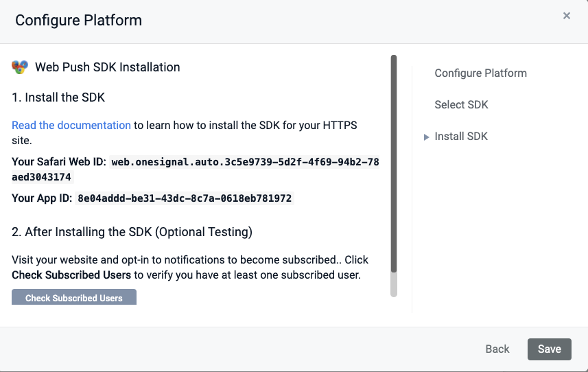The image size is (588, 372).
Task: Click the arrow marker beside Install SDK
Action: tap(426, 137)
